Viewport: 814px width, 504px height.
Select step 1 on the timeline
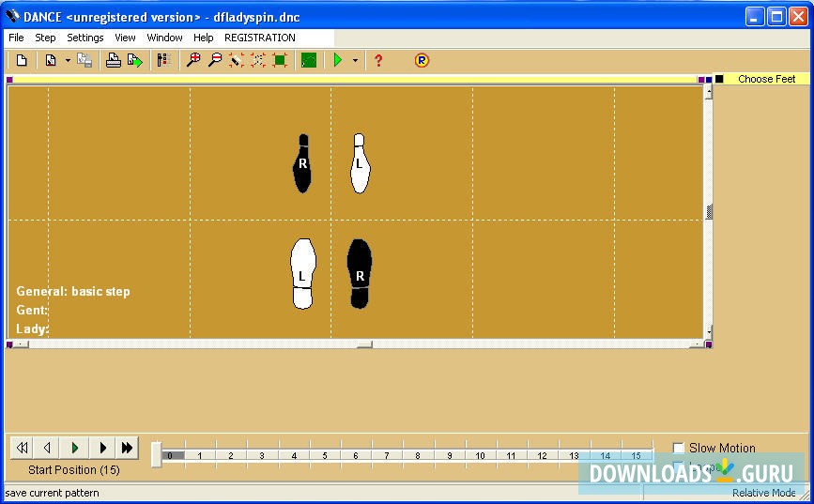(200, 456)
